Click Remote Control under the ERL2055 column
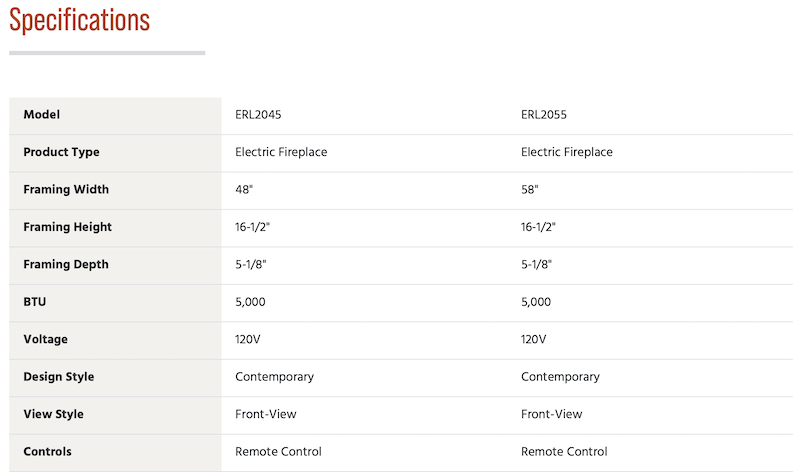Viewport: 800px width, 472px height. point(564,452)
